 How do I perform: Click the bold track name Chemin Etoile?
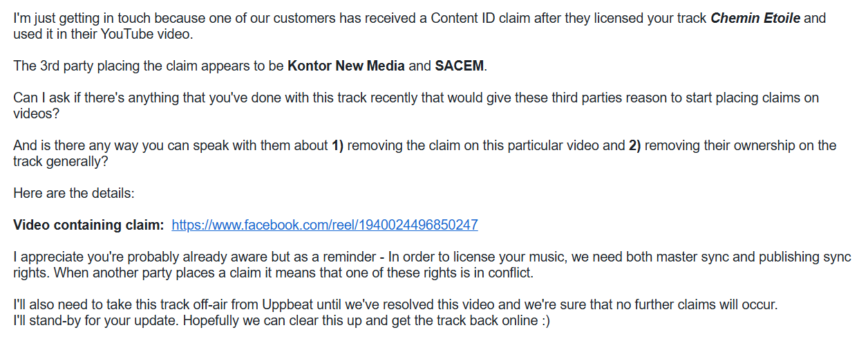(x=755, y=19)
